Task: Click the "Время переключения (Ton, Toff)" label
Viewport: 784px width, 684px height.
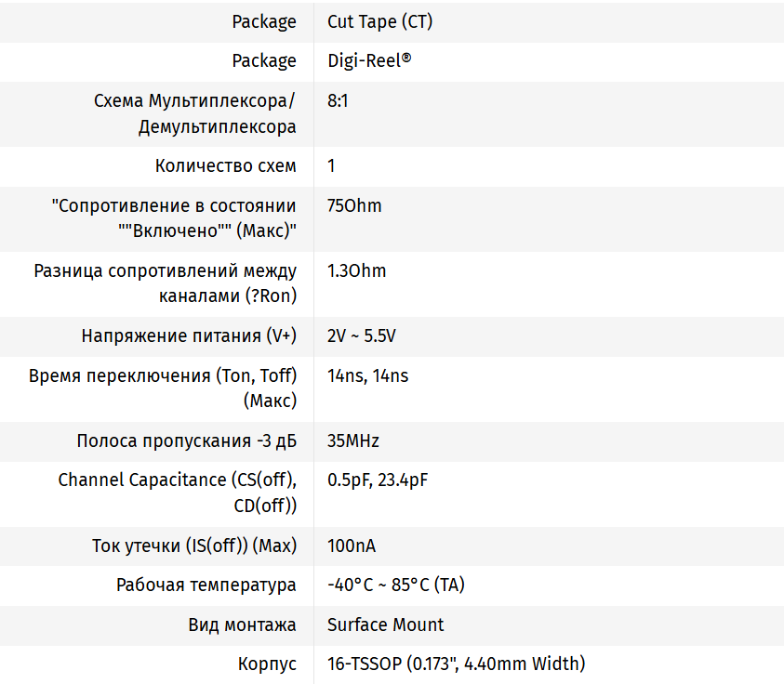Action: tap(163, 388)
